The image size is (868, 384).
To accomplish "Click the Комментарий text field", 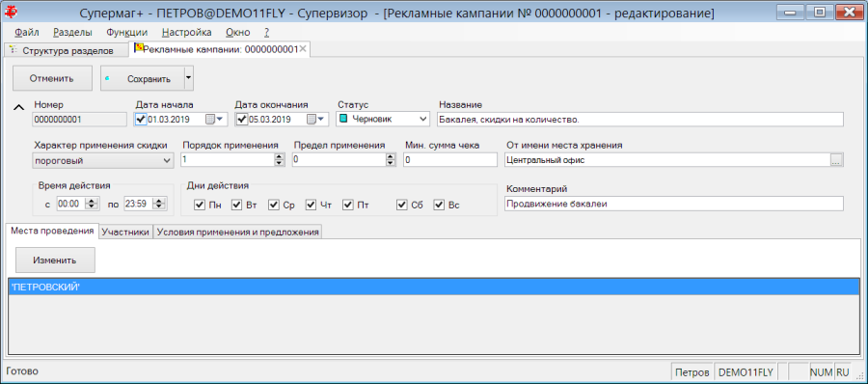I will tap(674, 204).
